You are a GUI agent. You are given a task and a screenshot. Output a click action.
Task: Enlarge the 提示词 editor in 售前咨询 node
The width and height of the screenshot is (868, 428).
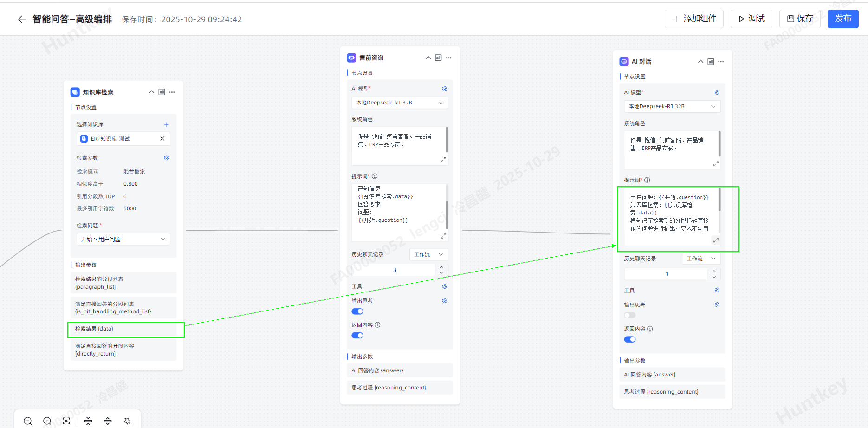tap(443, 236)
